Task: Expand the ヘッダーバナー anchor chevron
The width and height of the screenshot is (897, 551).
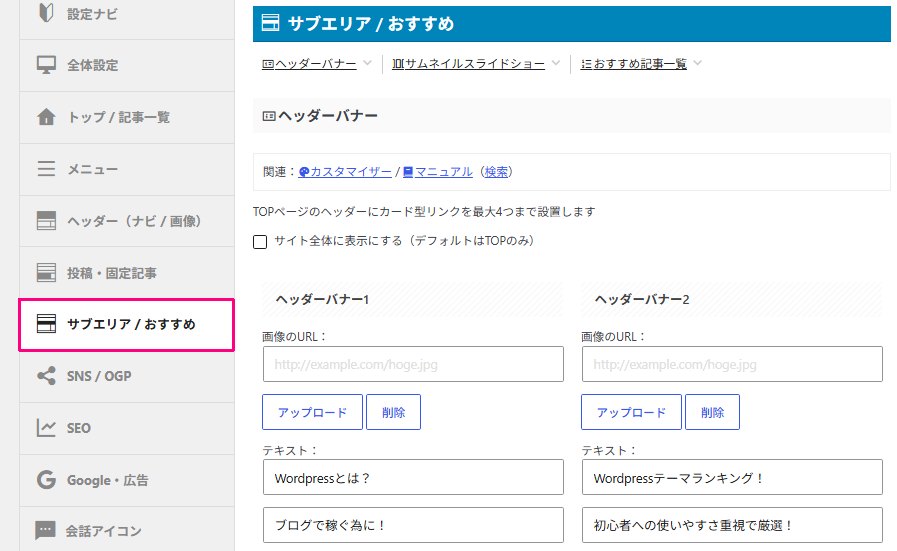Action: (x=367, y=63)
